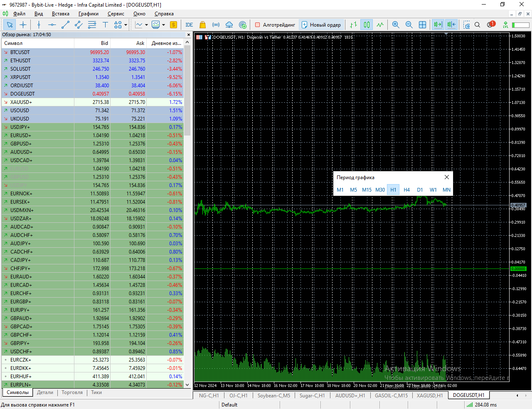Select the H4 timeframe in period popup
This screenshot has width=532, height=409.
pyautogui.click(x=406, y=190)
